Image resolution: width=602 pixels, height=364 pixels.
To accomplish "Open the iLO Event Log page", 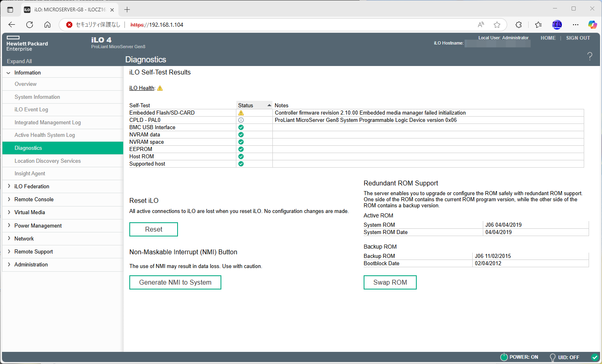I will [x=31, y=110].
